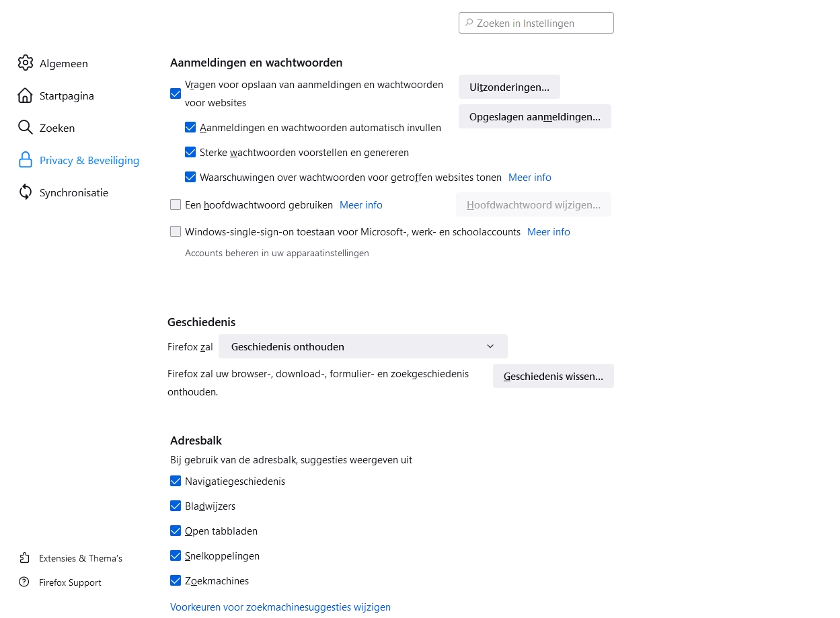The height and width of the screenshot is (618, 840).
Task: Click the Firefox Support help icon
Action: pos(25,582)
